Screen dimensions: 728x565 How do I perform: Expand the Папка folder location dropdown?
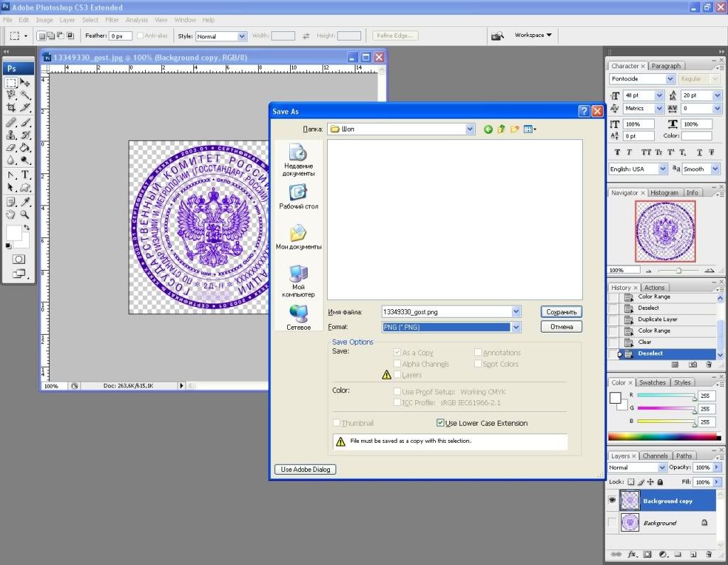click(470, 129)
